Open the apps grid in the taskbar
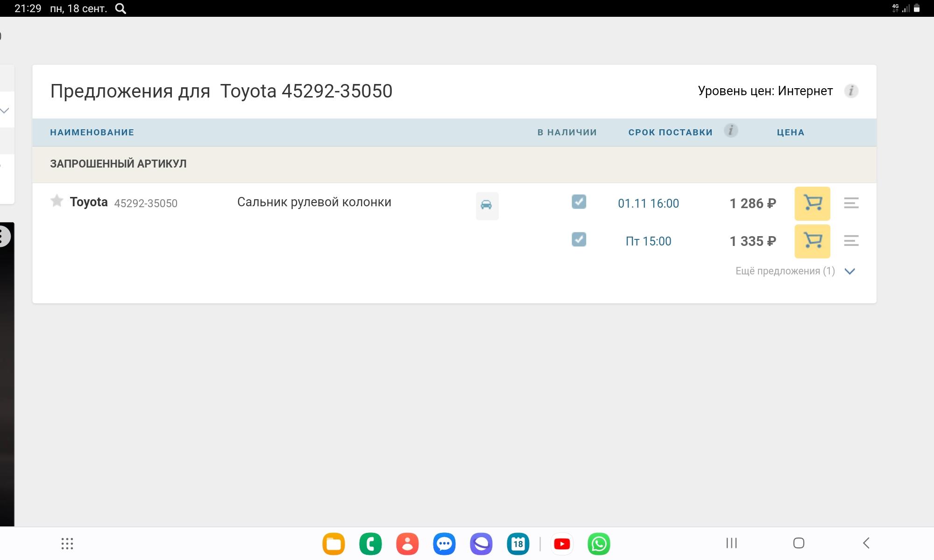This screenshot has height=560, width=934. pos(67,543)
